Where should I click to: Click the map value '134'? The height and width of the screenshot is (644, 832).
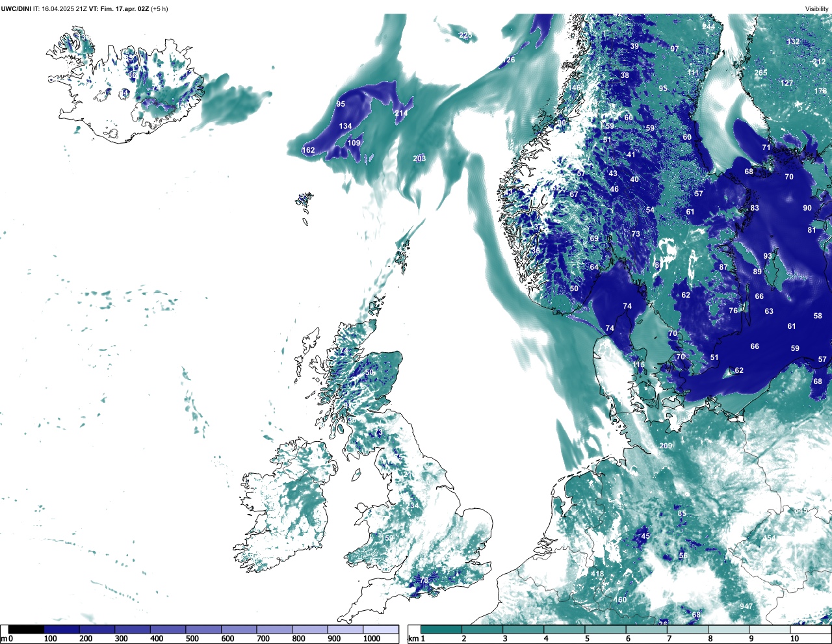tap(345, 126)
